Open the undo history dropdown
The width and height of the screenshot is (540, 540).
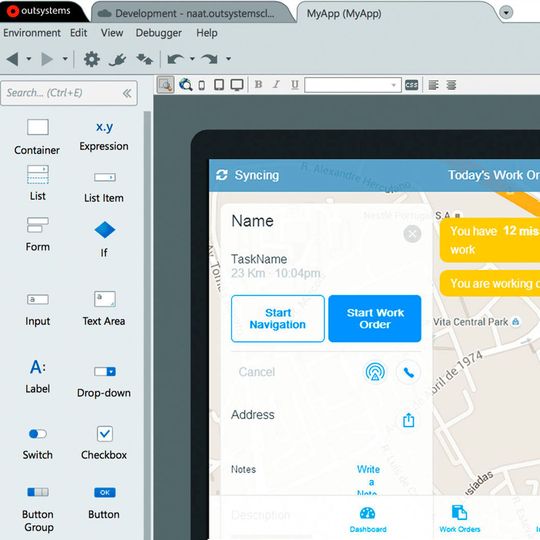[x=192, y=59]
